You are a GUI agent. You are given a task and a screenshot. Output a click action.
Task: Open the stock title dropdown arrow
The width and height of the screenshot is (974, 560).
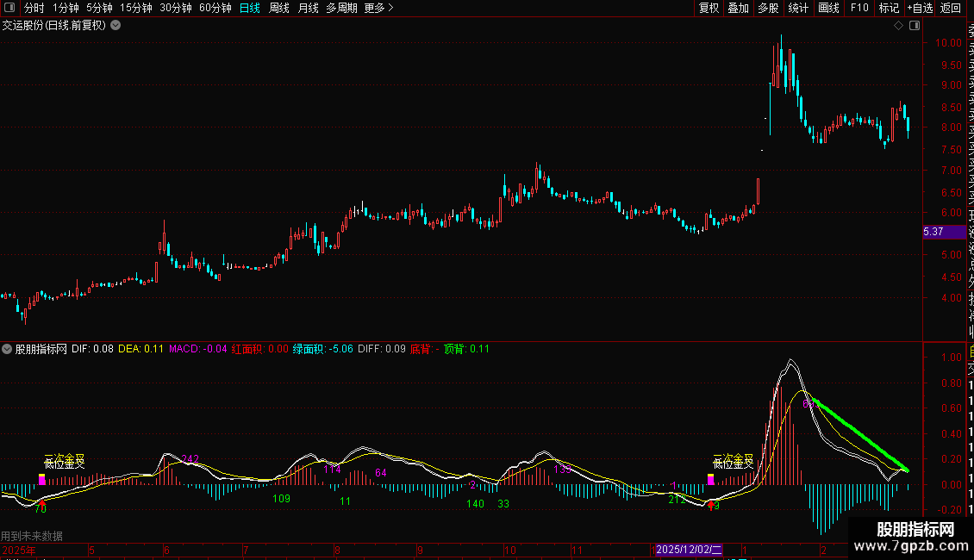point(116,26)
